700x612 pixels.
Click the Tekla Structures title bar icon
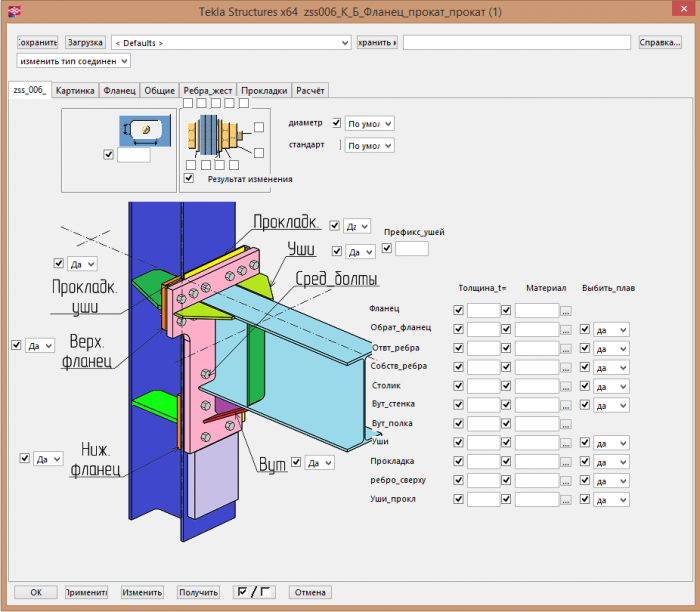point(12,11)
